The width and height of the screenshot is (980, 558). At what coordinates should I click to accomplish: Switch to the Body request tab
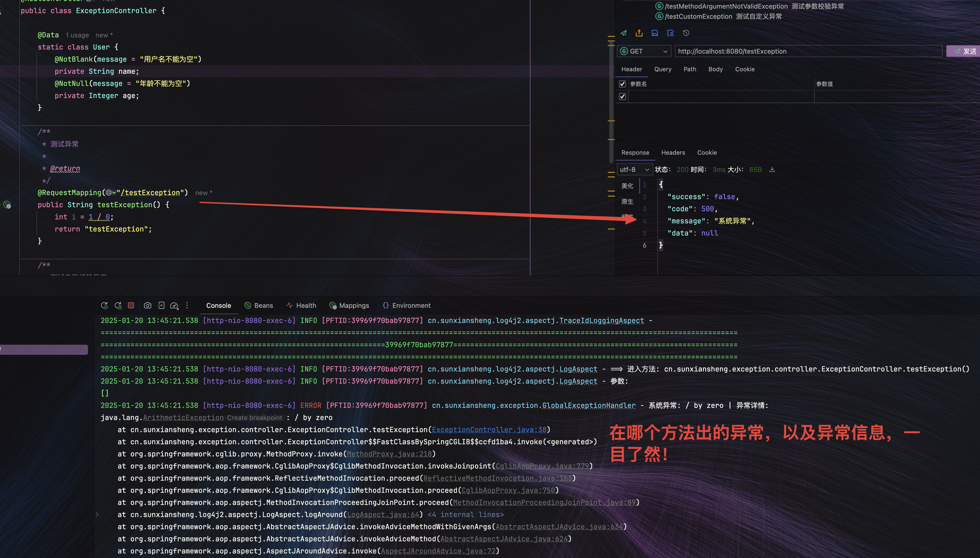click(x=716, y=69)
